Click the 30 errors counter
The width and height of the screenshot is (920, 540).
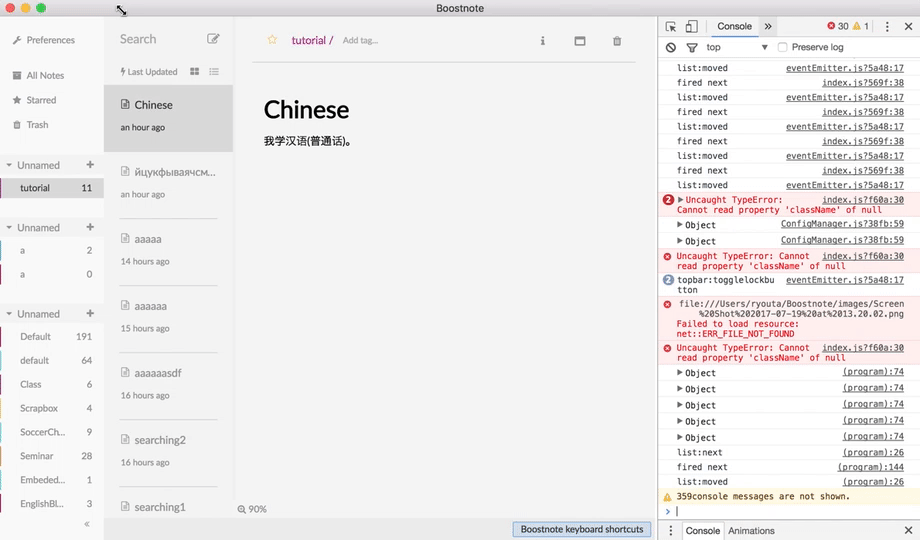point(838,26)
